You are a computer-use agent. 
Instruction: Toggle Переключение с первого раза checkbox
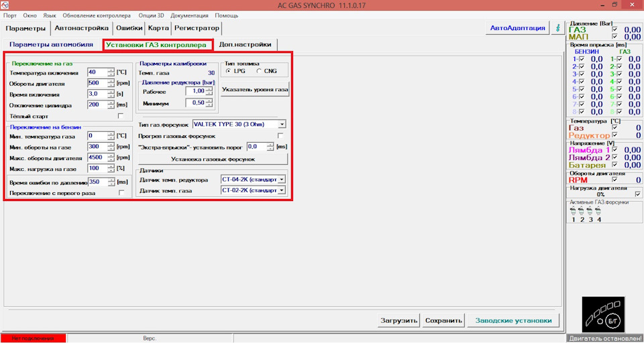(121, 193)
